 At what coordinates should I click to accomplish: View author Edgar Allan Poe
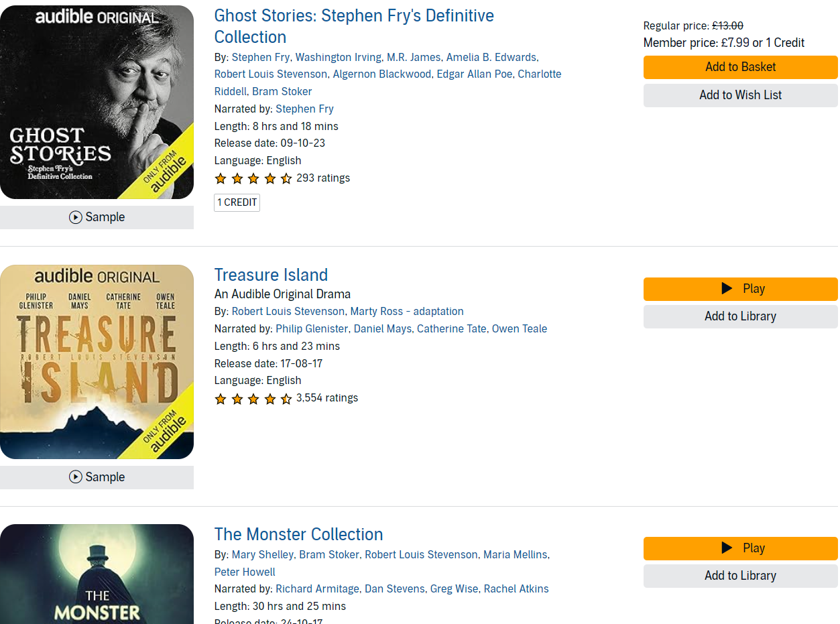click(x=474, y=74)
